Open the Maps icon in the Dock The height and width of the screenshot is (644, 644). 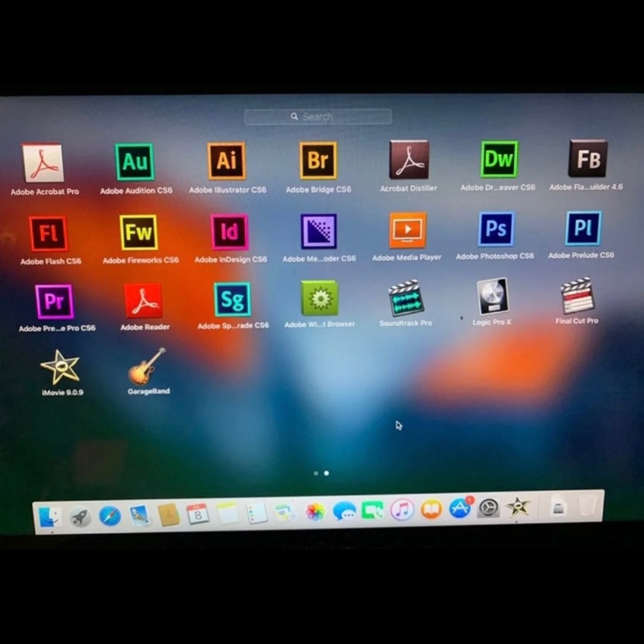tap(286, 512)
